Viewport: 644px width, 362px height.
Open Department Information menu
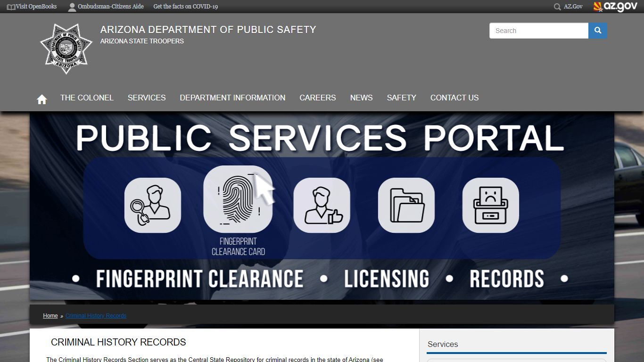click(x=232, y=98)
